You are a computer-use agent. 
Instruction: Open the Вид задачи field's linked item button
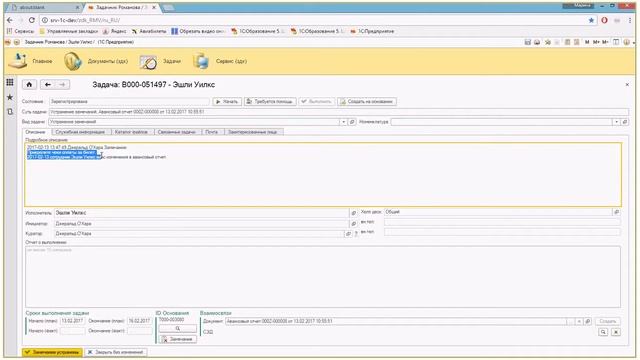click(x=352, y=122)
